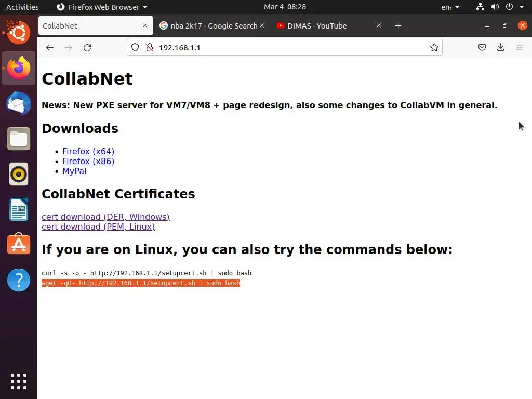Viewport: 532px width, 399px height.
Task: Switch to the DIMAS - YouTube tab
Action: pos(329,26)
